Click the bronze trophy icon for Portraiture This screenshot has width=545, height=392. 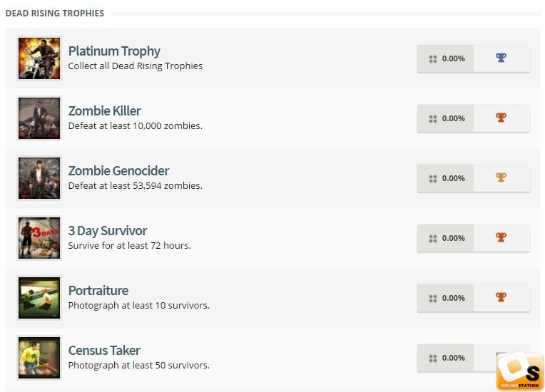point(501,297)
